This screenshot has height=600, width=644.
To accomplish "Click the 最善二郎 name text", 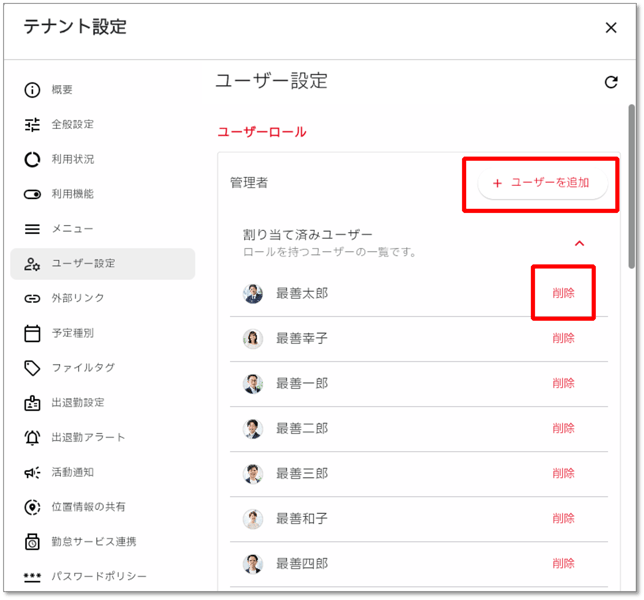I will click(302, 428).
